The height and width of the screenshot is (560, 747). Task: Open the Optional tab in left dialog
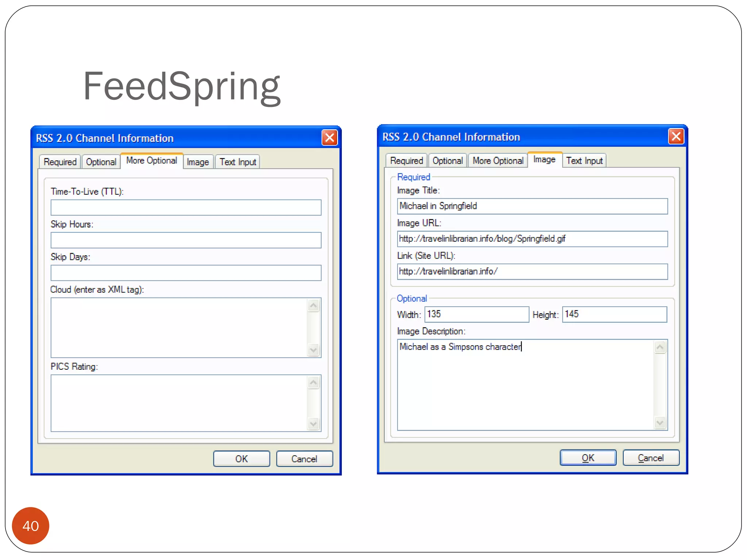101,162
